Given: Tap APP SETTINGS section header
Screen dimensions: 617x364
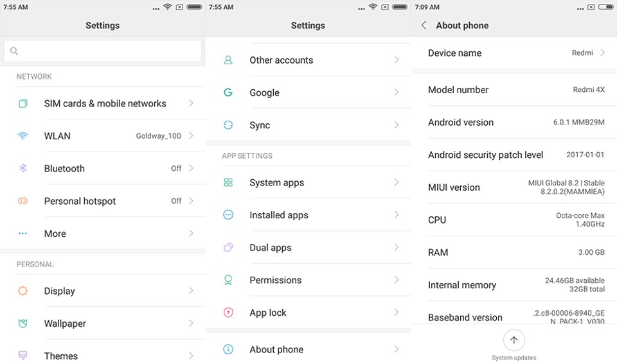Looking at the screenshot, I should tap(247, 155).
